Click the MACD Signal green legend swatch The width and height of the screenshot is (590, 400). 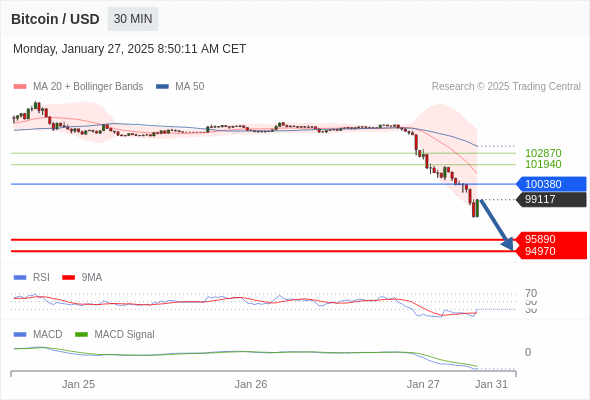[x=81, y=335]
